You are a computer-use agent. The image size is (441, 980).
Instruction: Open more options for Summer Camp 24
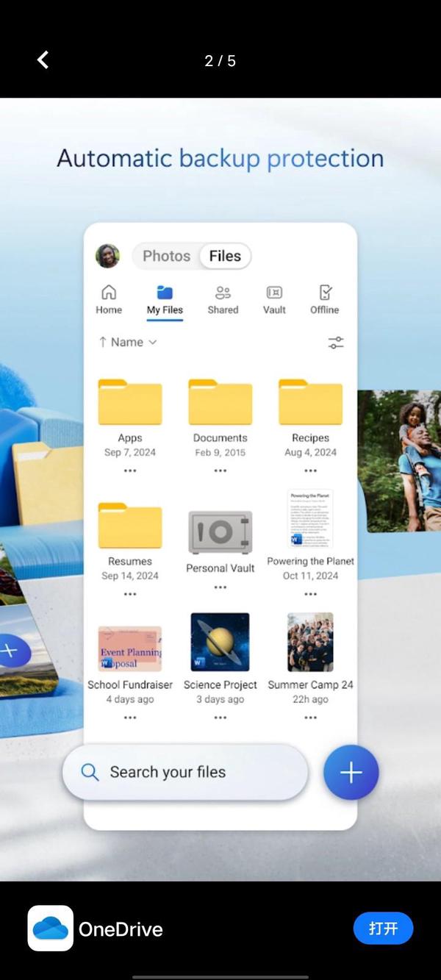(x=310, y=718)
